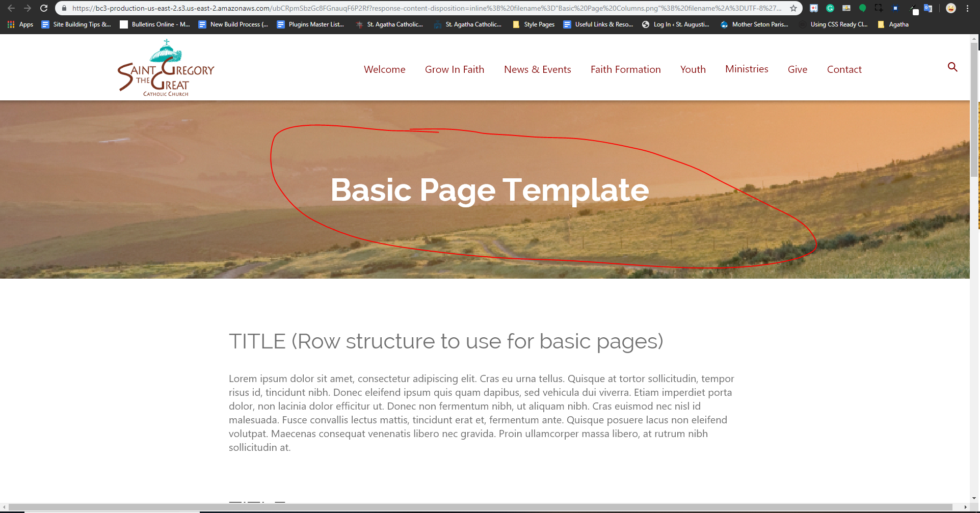Viewport: 980px width, 513px height.
Task: Open the Chrome profile avatar
Action: pos(951,8)
